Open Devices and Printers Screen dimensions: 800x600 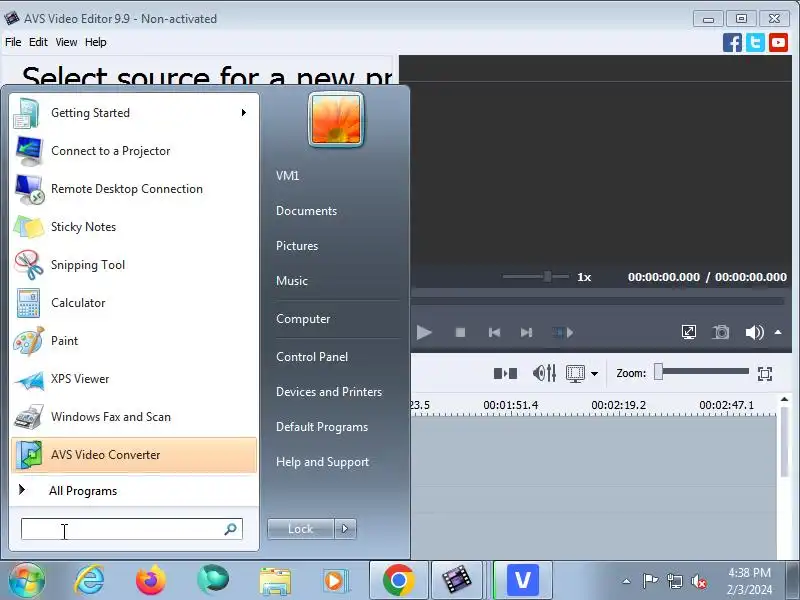tap(329, 392)
